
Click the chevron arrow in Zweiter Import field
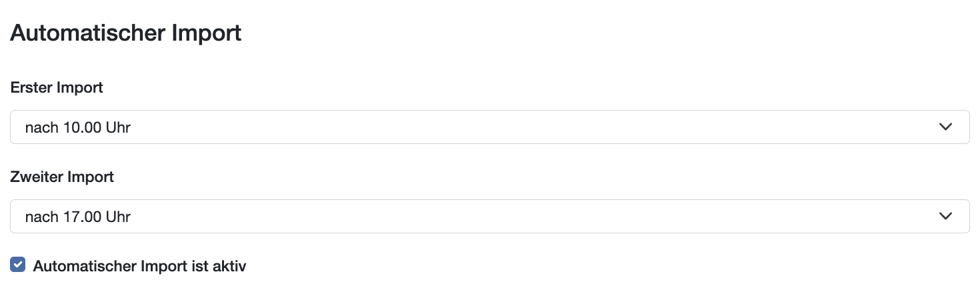945,217
